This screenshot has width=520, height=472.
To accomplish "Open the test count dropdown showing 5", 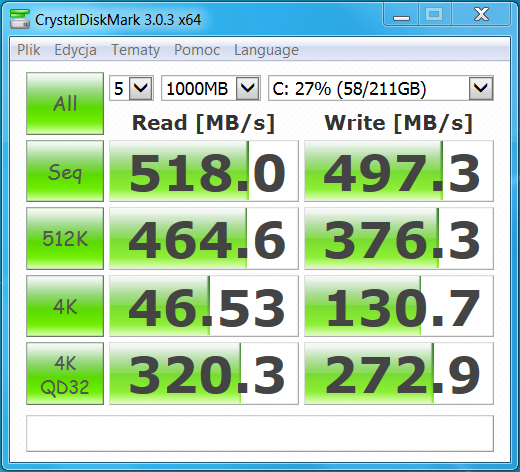I will point(131,88).
